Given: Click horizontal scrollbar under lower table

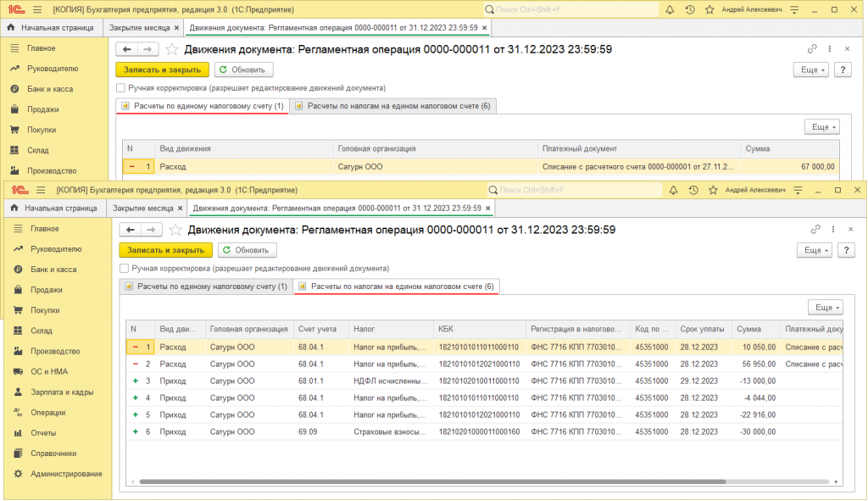Looking at the screenshot, I should pyautogui.click(x=432, y=482).
